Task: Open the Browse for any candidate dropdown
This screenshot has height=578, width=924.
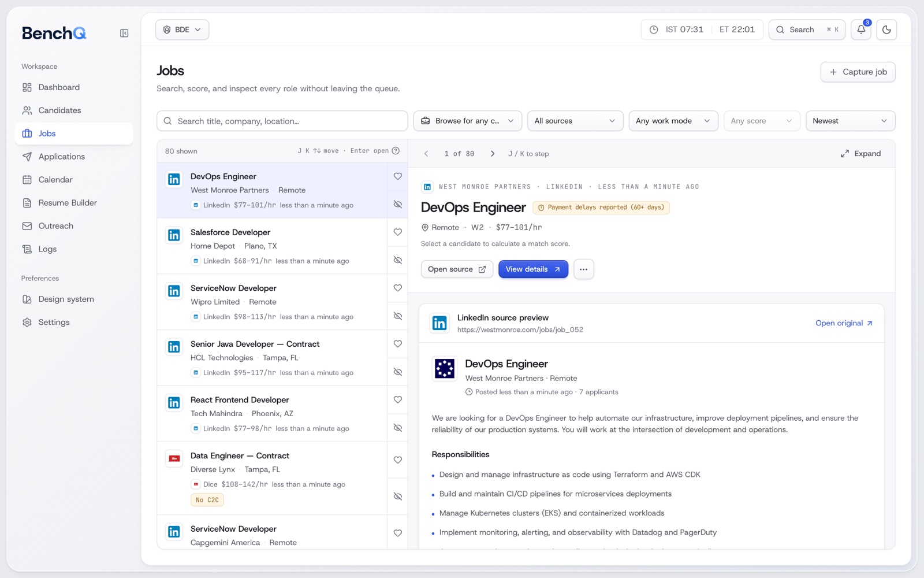Action: tap(468, 121)
